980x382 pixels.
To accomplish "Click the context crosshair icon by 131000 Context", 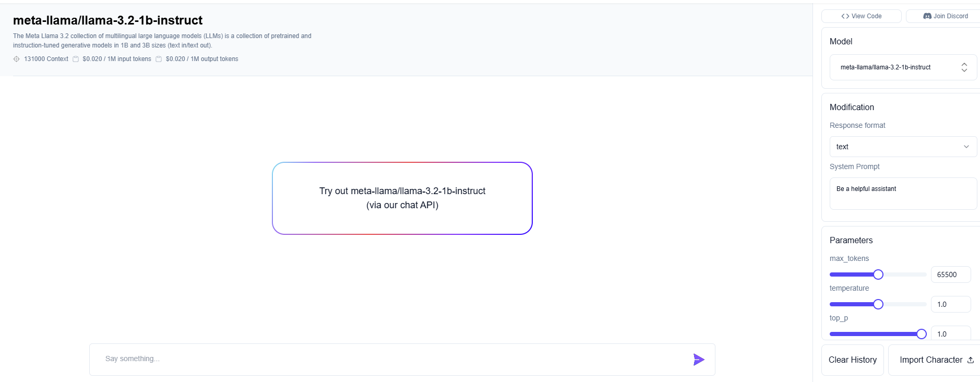I will pyautogui.click(x=17, y=59).
